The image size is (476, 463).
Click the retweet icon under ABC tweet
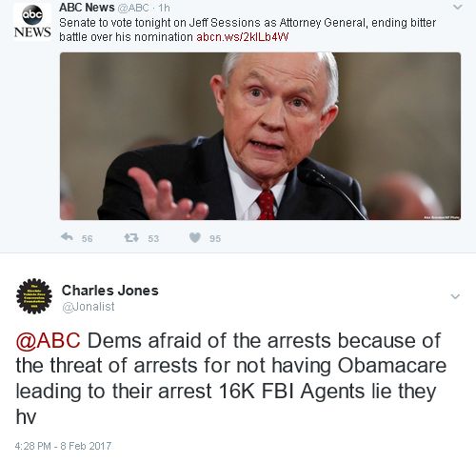[131, 238]
